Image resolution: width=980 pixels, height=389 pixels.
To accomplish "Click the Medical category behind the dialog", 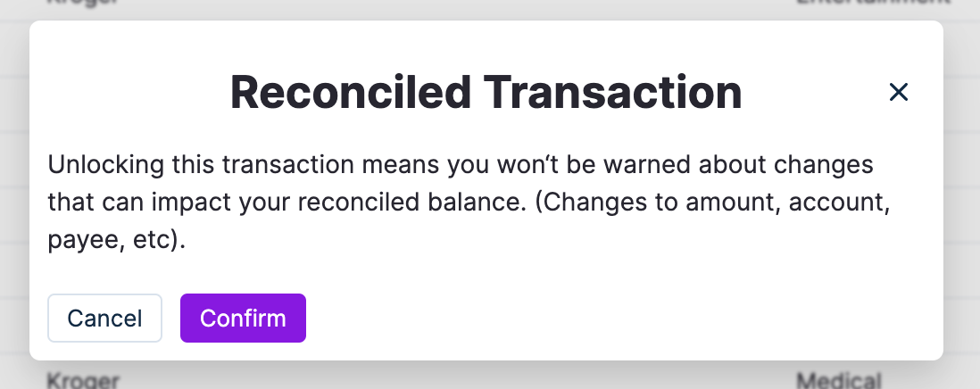I will pyautogui.click(x=838, y=381).
